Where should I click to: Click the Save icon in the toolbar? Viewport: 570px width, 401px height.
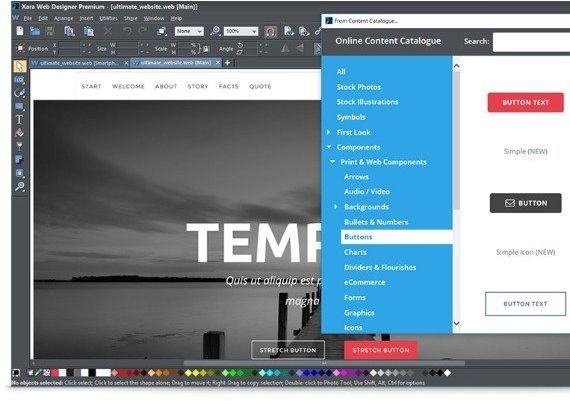tap(50, 31)
